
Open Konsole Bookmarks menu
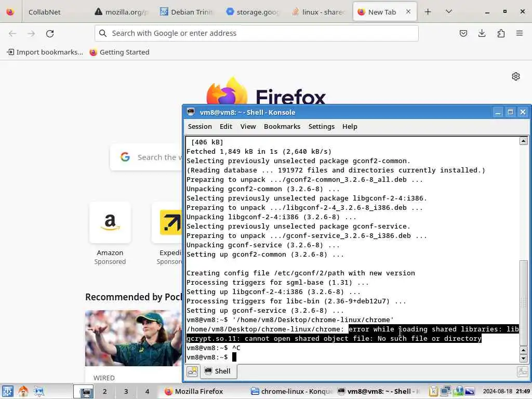282,127
